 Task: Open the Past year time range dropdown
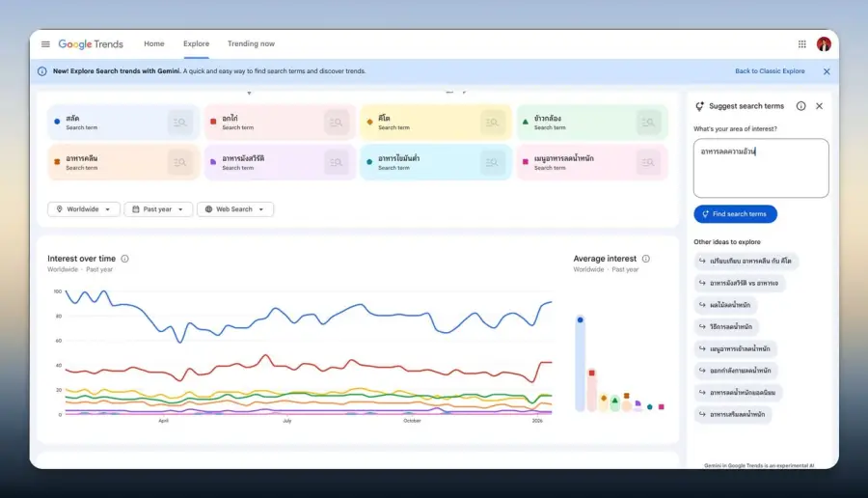[158, 209]
